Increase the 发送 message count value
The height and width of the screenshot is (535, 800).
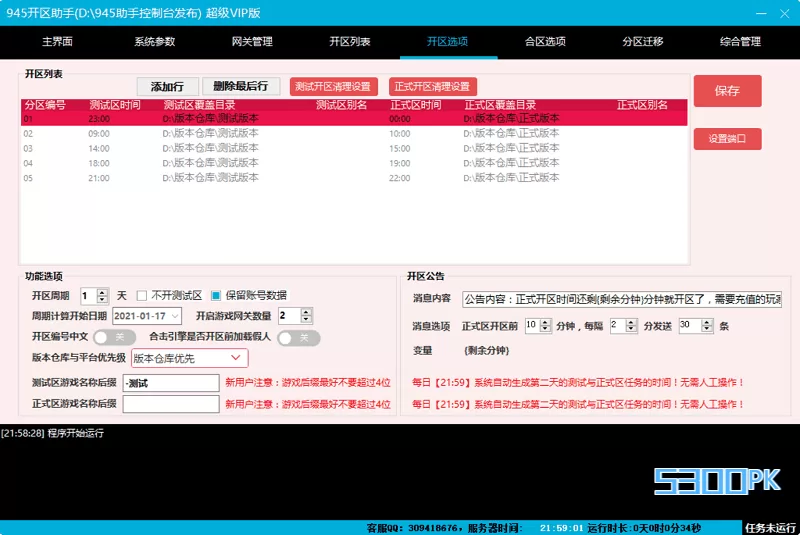click(x=707, y=322)
